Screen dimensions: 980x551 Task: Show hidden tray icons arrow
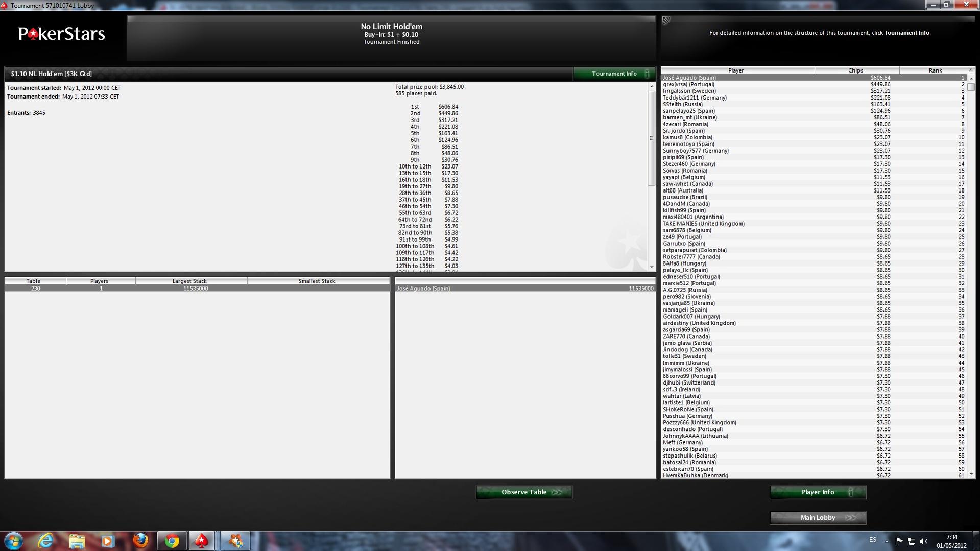[x=887, y=541]
